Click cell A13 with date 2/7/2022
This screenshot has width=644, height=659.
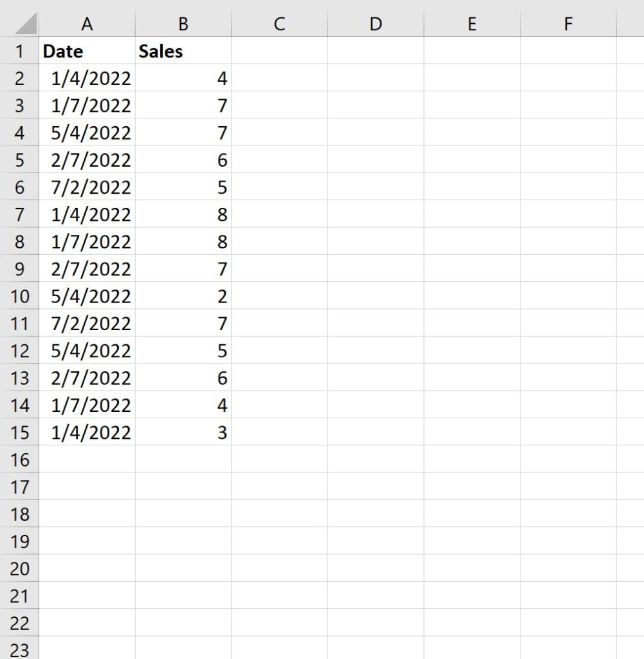click(87, 378)
